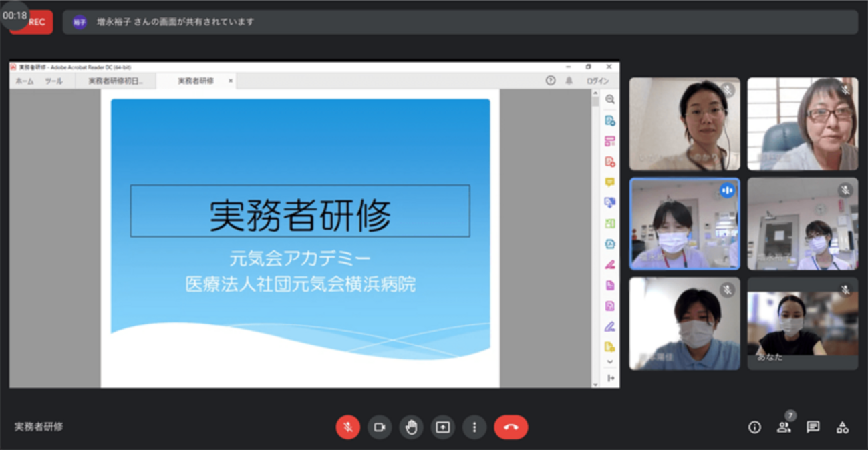
Task: Click the ログイン sign-in button
Action: tap(597, 81)
